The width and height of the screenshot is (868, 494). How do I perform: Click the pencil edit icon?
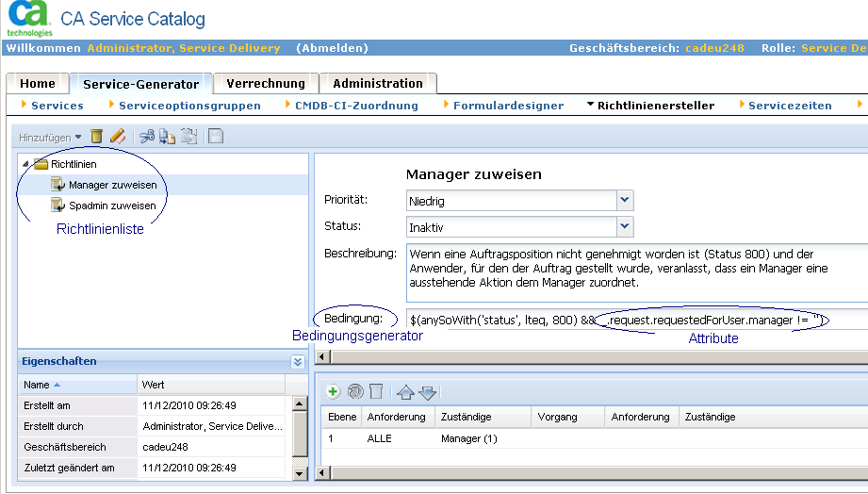pyautogui.click(x=117, y=137)
